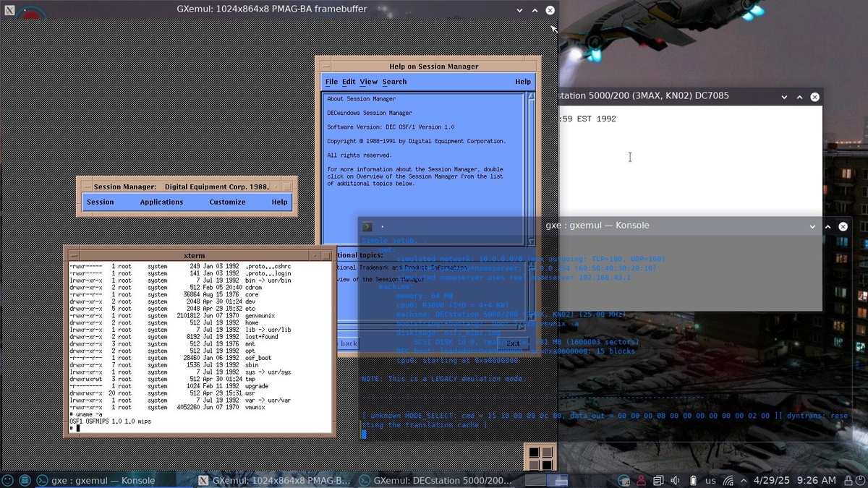868x488 pixels.
Task: Open Help menu in Session Manager
Action: [279, 202]
